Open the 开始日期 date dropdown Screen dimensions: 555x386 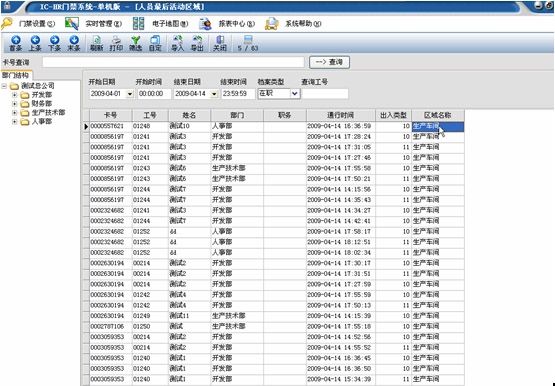coord(130,94)
